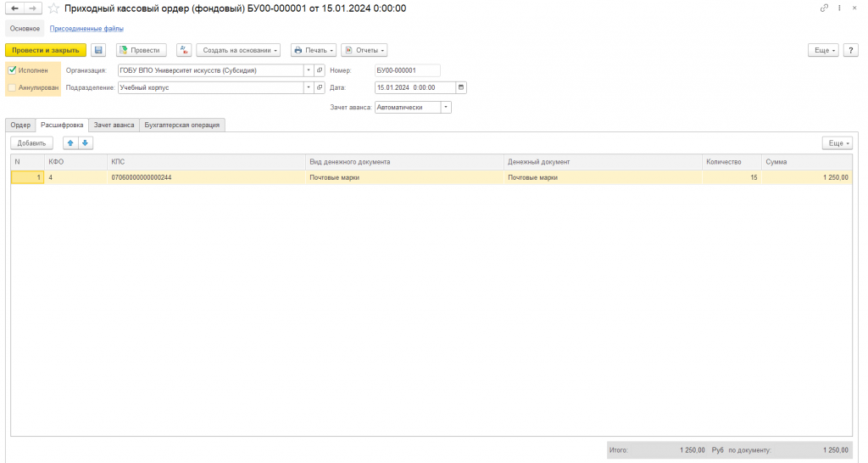The height and width of the screenshot is (463, 868).
Task: Save document via floppy disk icon
Action: click(x=98, y=50)
